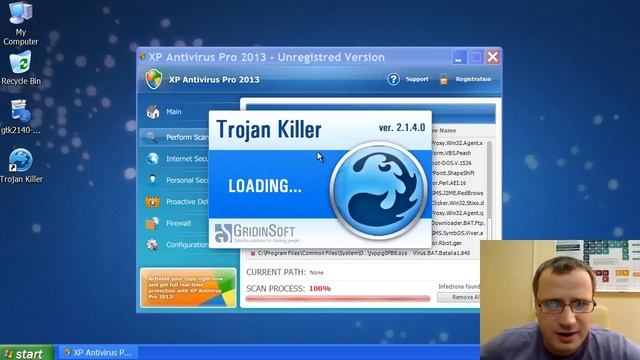
Task: Click the Support link
Action: tap(417, 79)
